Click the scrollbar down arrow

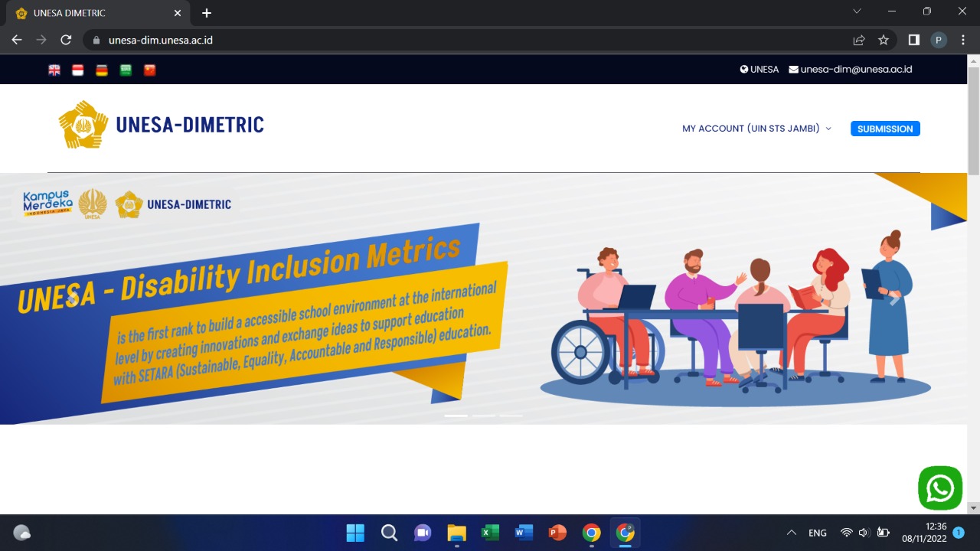point(973,508)
